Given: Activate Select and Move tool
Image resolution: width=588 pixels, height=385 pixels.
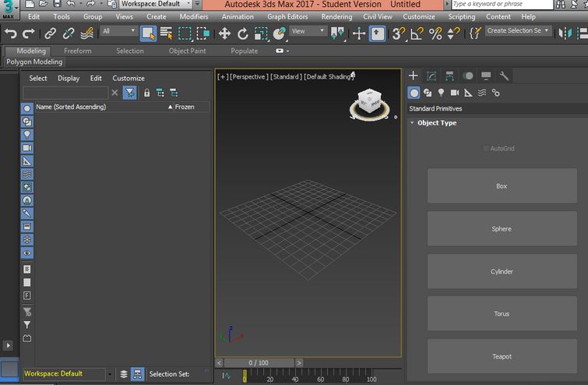Looking at the screenshot, I should [x=224, y=34].
